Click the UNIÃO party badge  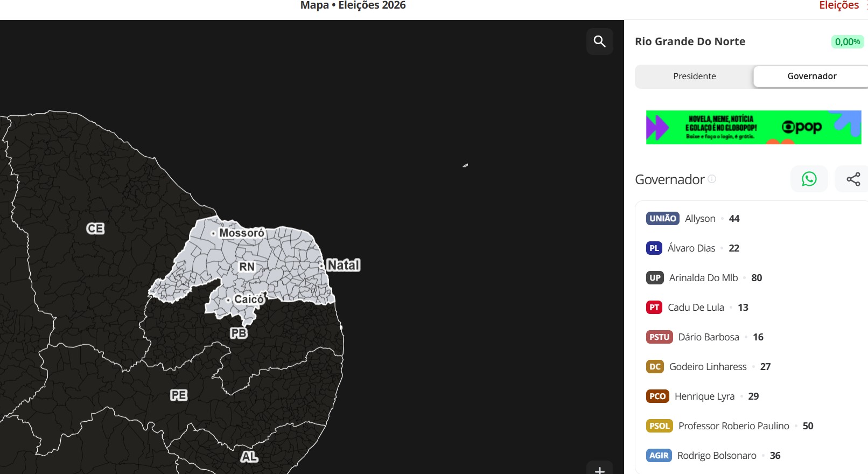662,218
